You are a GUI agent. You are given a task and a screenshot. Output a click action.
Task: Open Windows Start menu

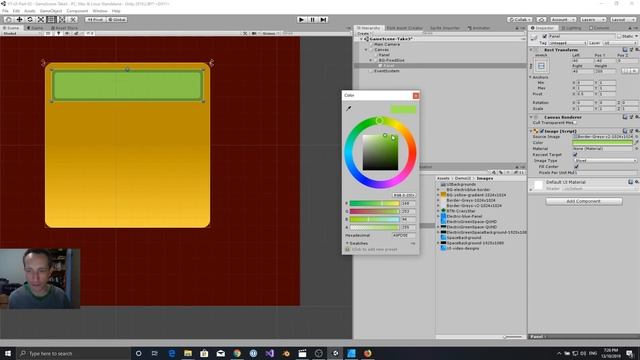(8, 353)
